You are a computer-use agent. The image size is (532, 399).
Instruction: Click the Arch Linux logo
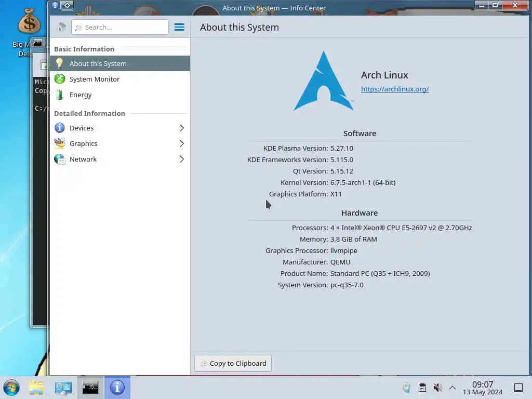click(x=324, y=81)
